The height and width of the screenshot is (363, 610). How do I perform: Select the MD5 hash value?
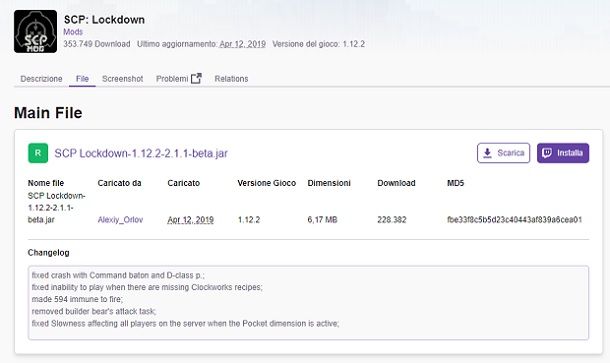(515, 220)
